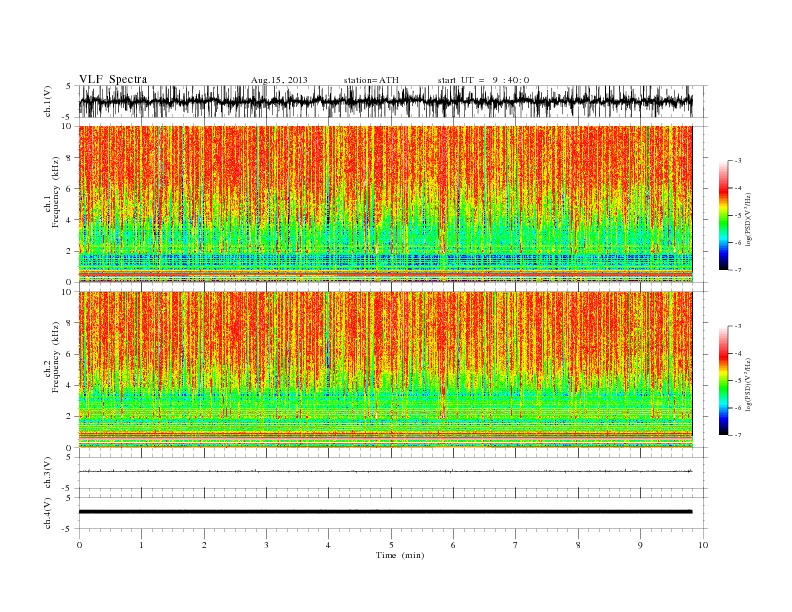Image resolution: width=792 pixels, height=612 pixels.
Task: Click the ch.1 'Frequency (kHz)' axis label
Action: point(56,192)
